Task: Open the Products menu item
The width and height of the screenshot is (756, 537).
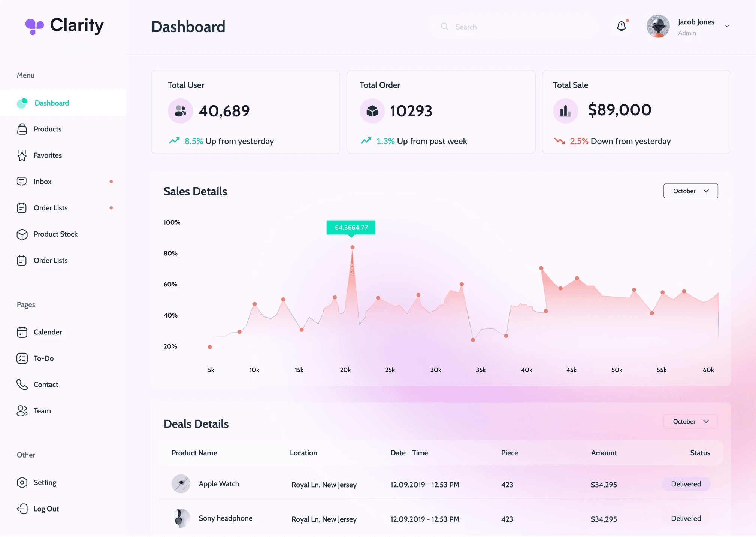Action: click(63, 129)
